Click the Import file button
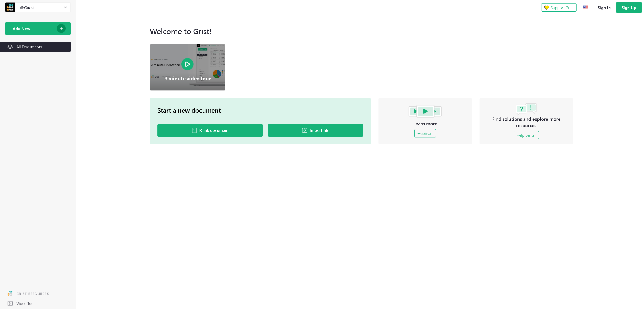 point(315,130)
